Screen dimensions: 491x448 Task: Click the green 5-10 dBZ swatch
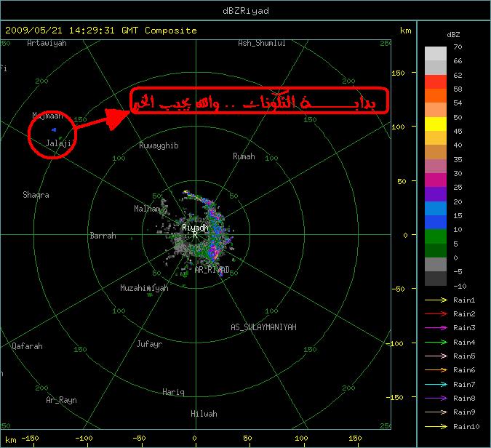click(x=436, y=236)
